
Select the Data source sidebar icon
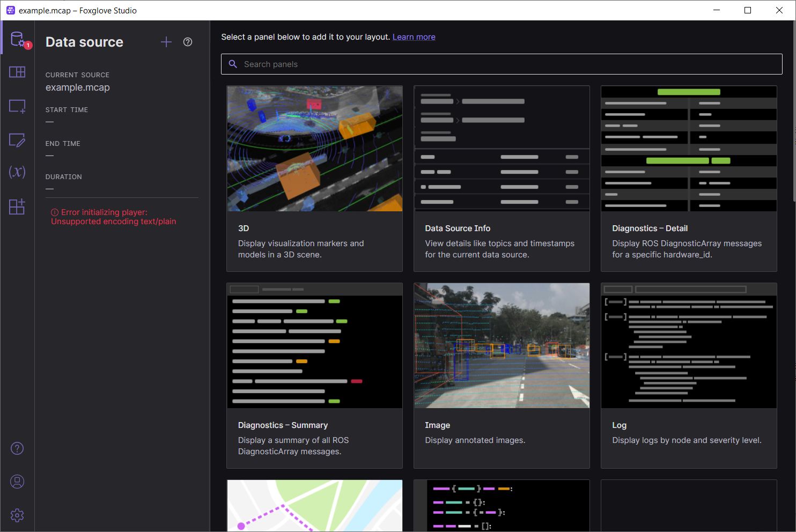coord(17,39)
